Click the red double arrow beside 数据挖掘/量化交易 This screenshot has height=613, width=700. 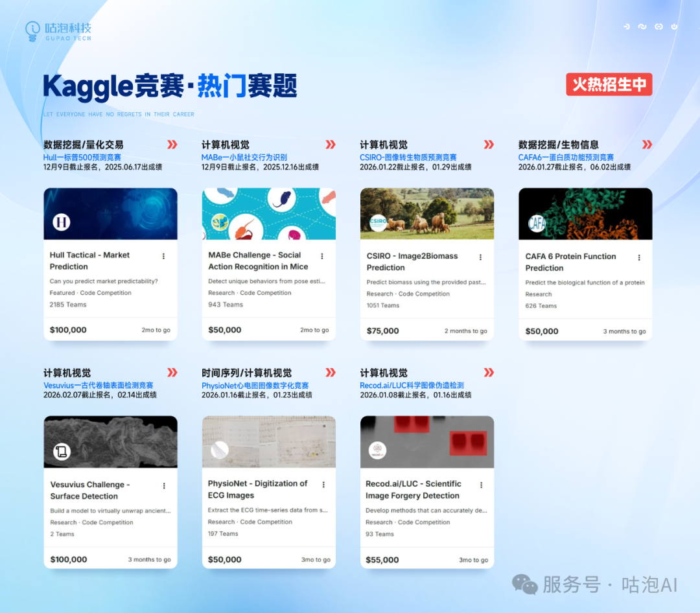(172, 145)
